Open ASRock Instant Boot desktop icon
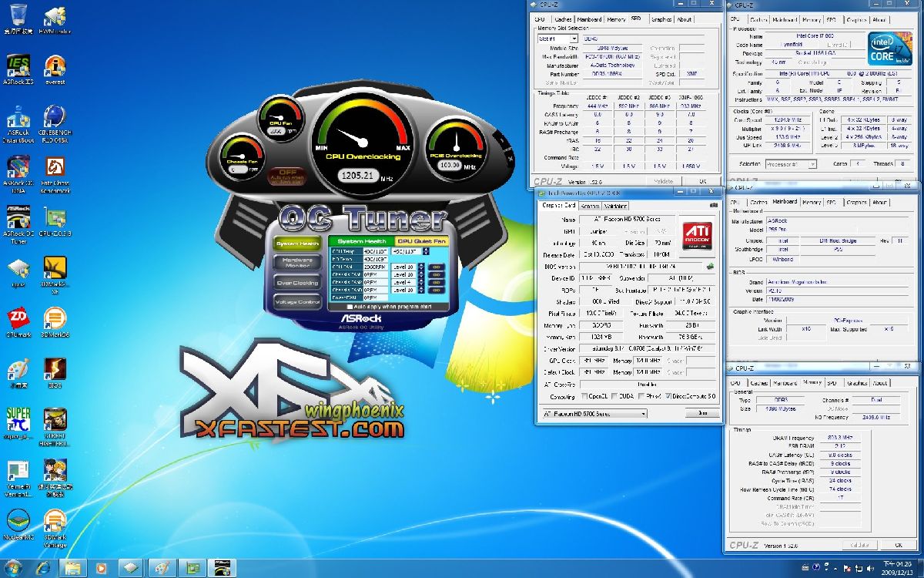 18,123
